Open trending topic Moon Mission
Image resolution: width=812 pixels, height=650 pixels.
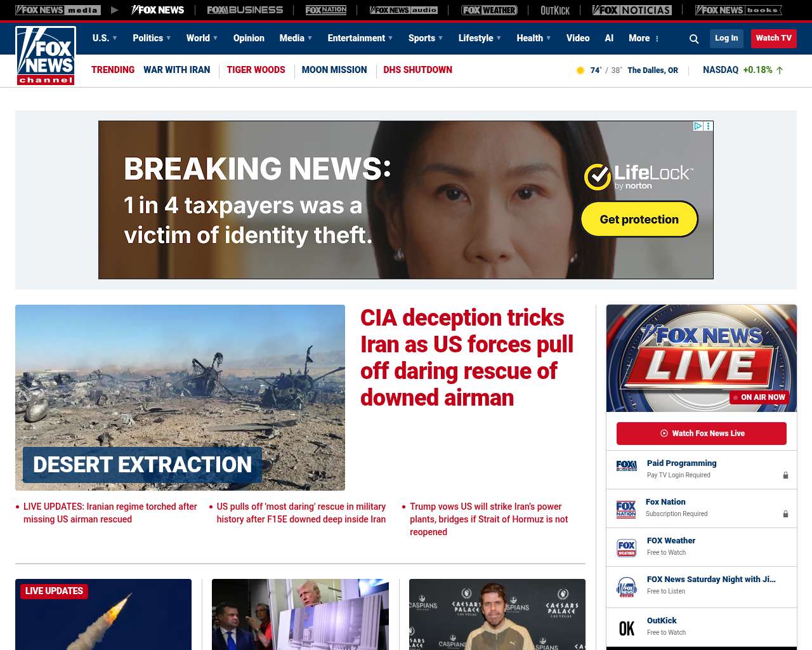334,70
